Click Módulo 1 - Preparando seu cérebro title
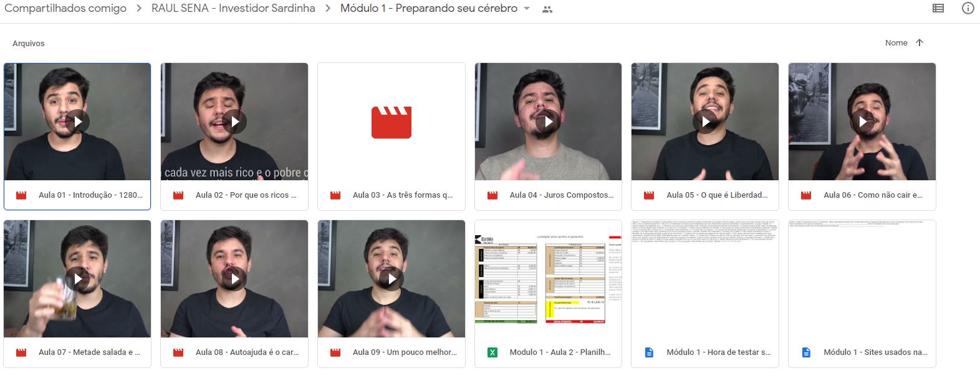Viewport: 980px width, 388px height. 428,9
